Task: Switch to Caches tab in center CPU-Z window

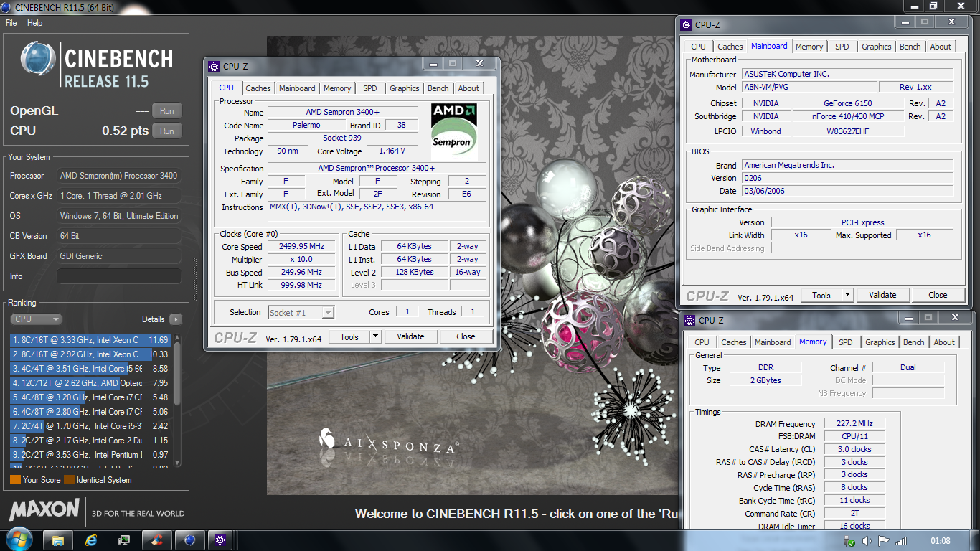Action: (258, 88)
